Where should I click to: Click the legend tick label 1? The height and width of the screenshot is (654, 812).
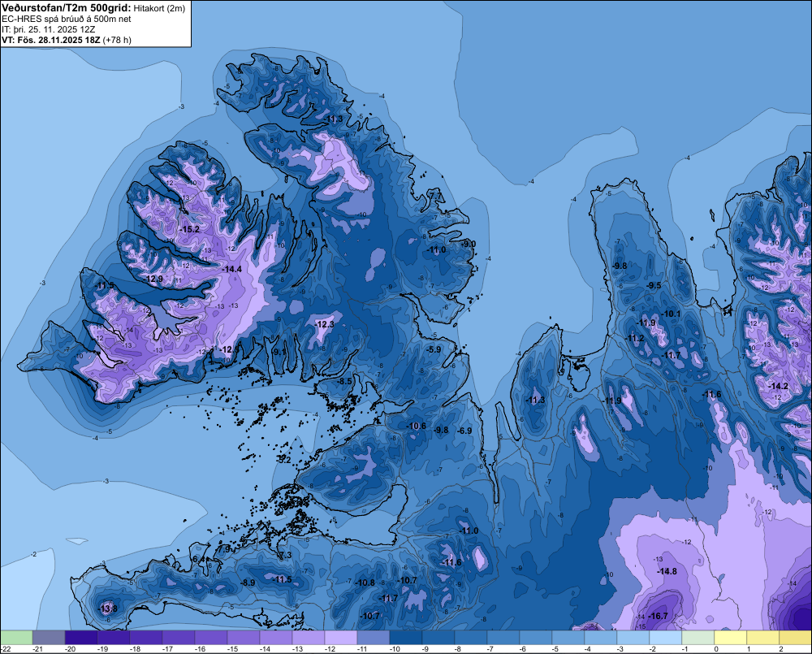click(749, 649)
